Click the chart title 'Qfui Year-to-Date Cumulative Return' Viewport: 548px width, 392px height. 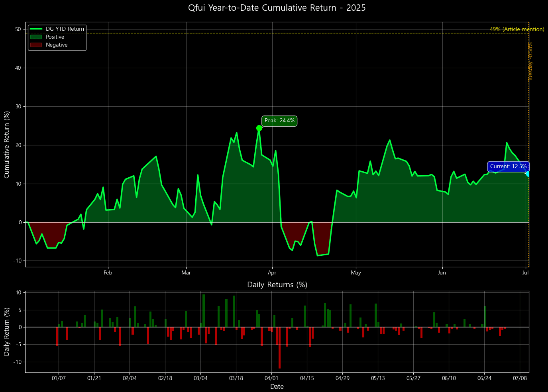tap(277, 8)
